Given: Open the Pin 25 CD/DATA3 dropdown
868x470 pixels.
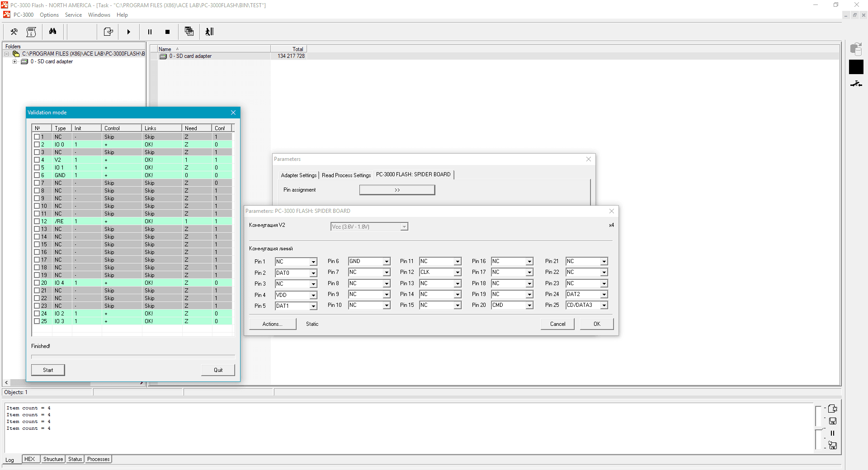Looking at the screenshot, I should point(604,305).
